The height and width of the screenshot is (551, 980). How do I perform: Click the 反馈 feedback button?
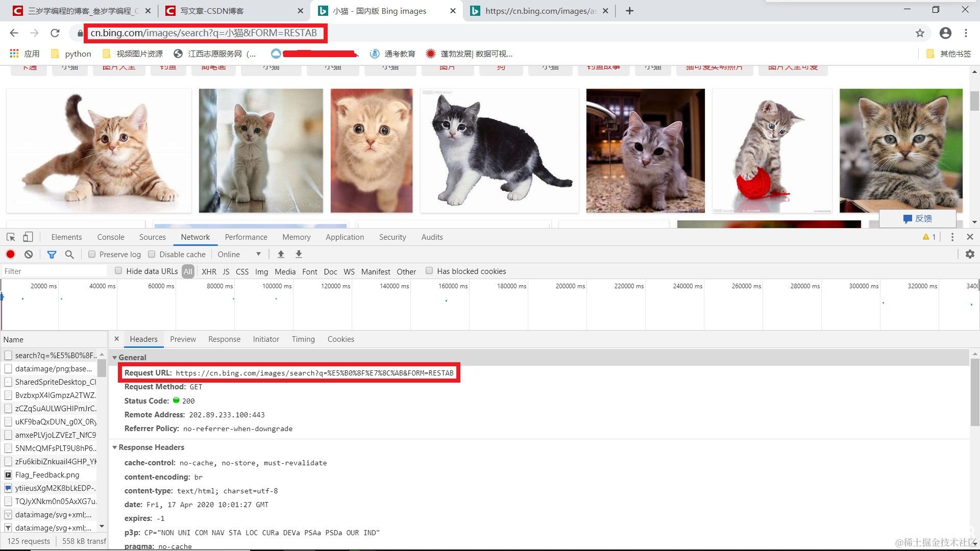pos(918,218)
